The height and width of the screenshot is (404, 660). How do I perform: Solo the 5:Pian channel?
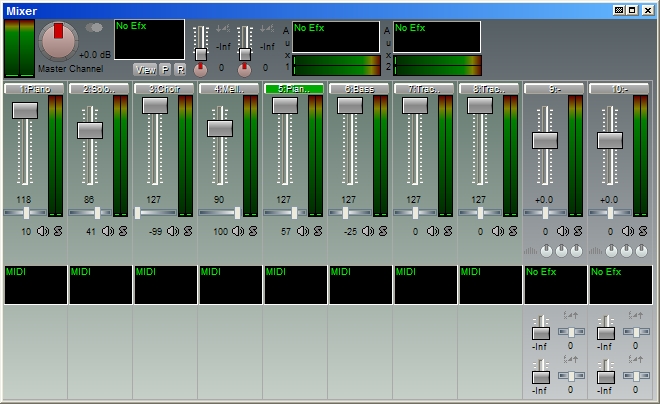[317, 231]
